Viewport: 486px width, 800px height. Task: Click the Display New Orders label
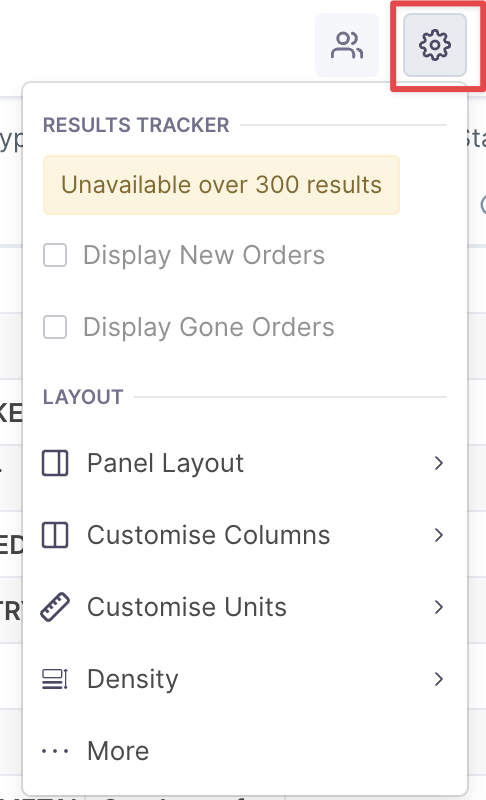[x=204, y=255]
